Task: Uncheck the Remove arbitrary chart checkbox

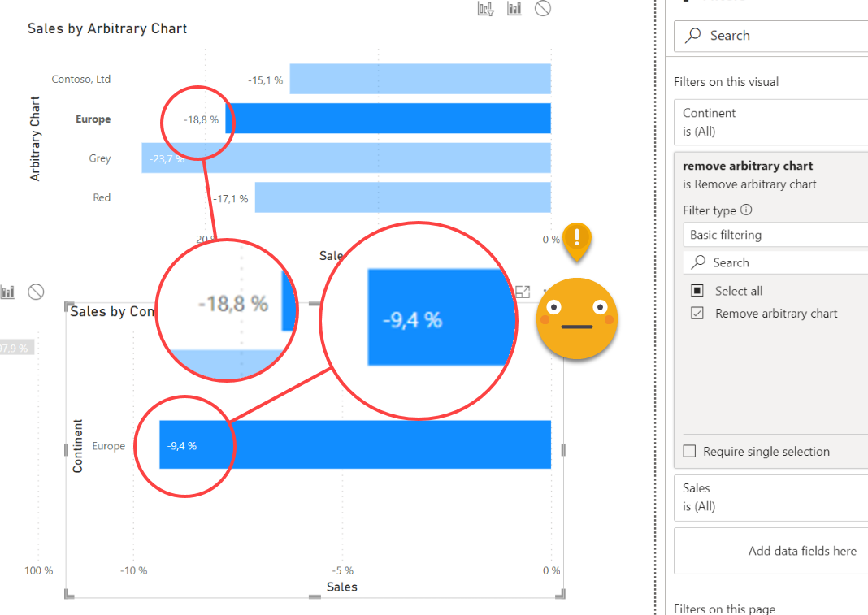Action: (697, 314)
